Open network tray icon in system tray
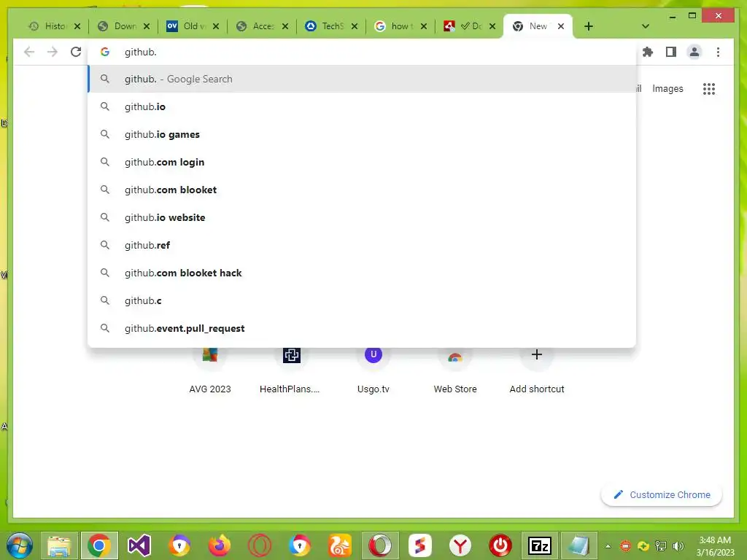This screenshot has width=747, height=560. point(661,545)
